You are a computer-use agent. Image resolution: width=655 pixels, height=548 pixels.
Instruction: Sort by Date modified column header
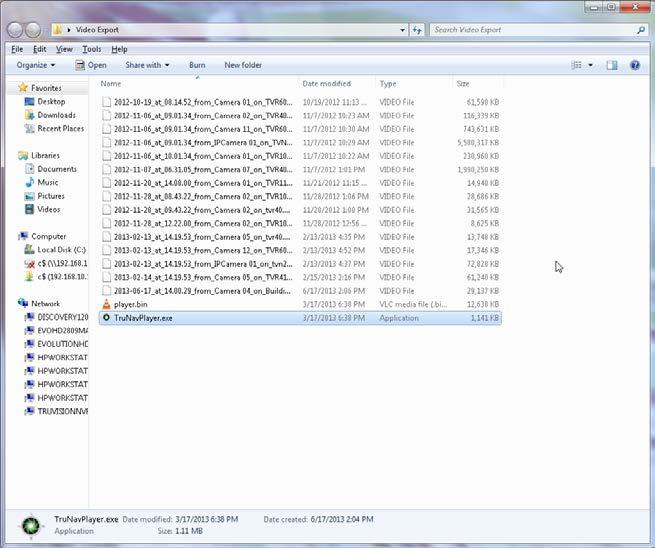(327, 84)
